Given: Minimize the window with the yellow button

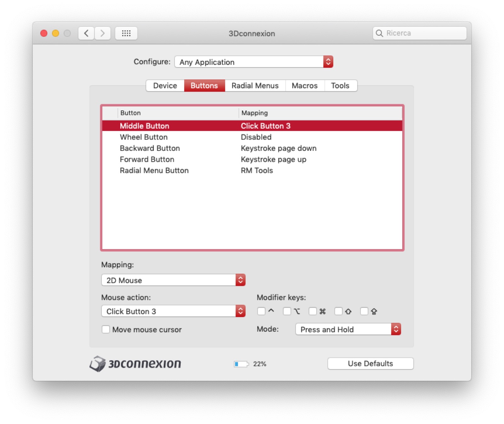Looking at the screenshot, I should pos(55,33).
